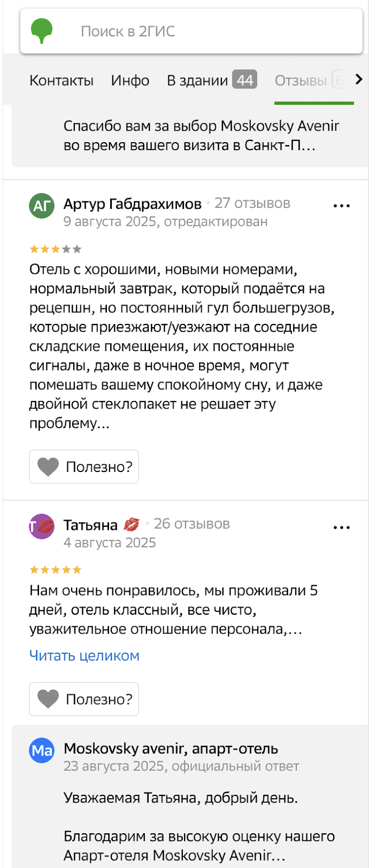Tap the 26 отзывов link next to Татьяна
The height and width of the screenshot is (868, 369).
click(192, 524)
